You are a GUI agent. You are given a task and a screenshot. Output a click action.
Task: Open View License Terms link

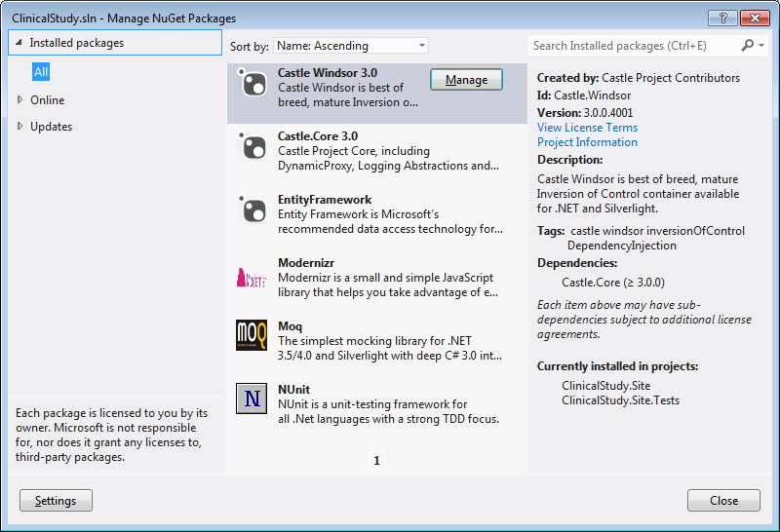[x=587, y=128]
